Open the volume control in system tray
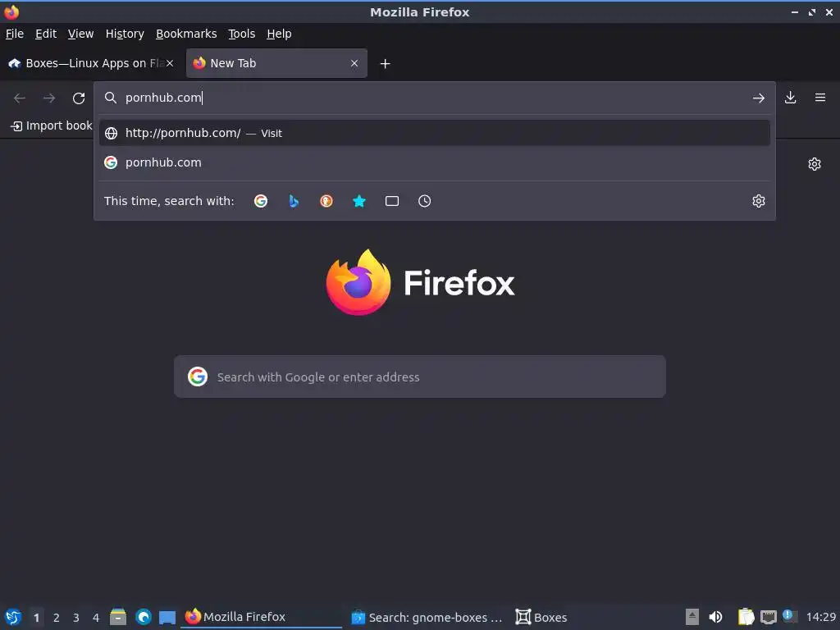The height and width of the screenshot is (630, 840). [715, 617]
